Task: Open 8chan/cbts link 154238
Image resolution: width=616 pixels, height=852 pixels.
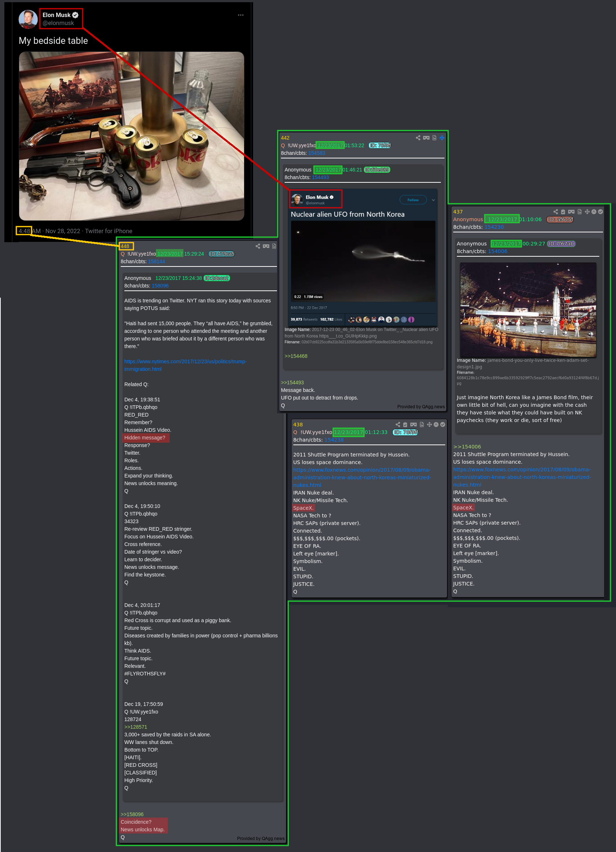Action: tap(334, 440)
